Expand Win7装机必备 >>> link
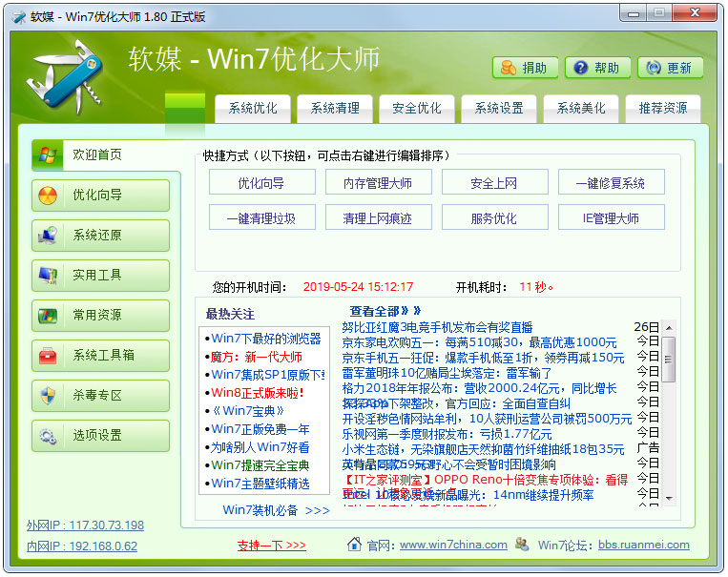Screen dimensions: 728x577 pos(276,510)
